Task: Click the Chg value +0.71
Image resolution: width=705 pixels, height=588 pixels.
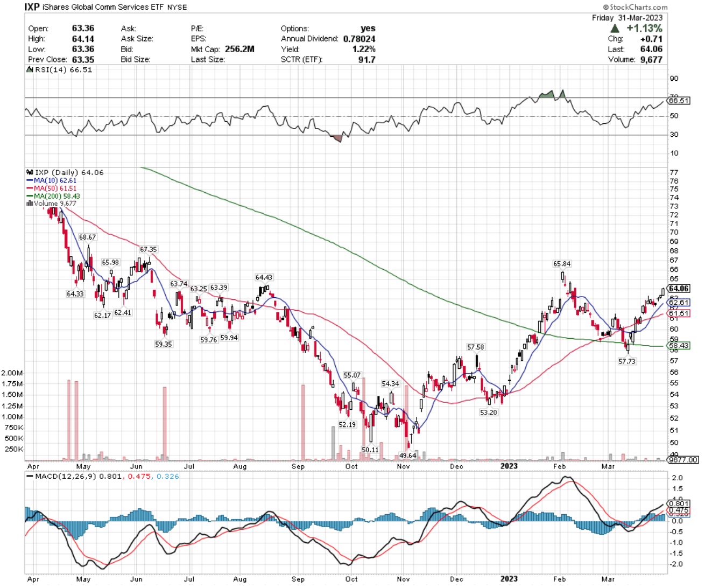Action: pos(651,39)
